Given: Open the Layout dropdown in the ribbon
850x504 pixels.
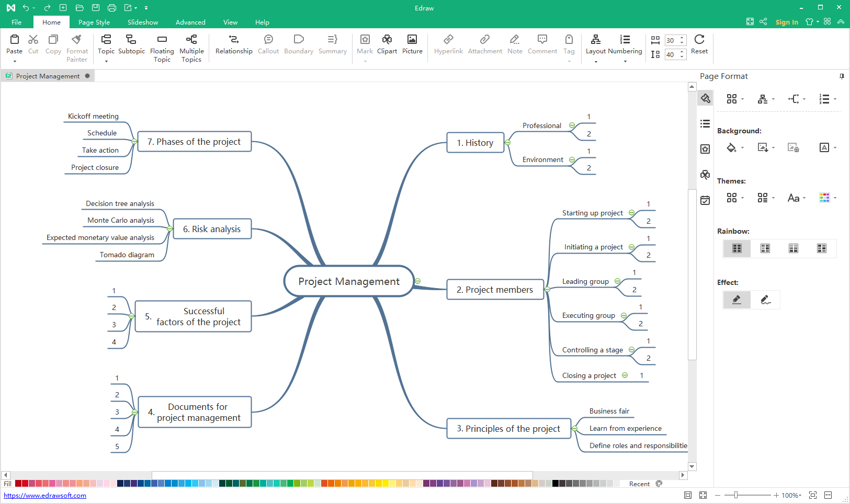Looking at the screenshot, I should coord(596,62).
